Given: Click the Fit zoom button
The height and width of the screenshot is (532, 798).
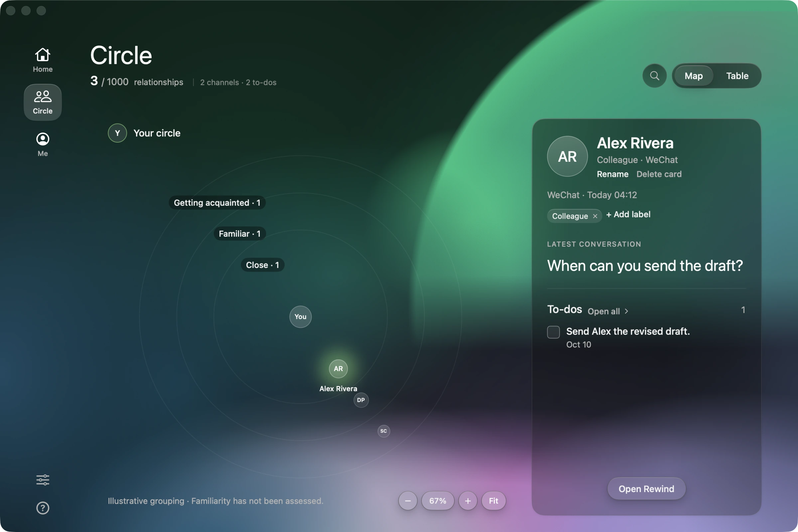Looking at the screenshot, I should point(493,501).
